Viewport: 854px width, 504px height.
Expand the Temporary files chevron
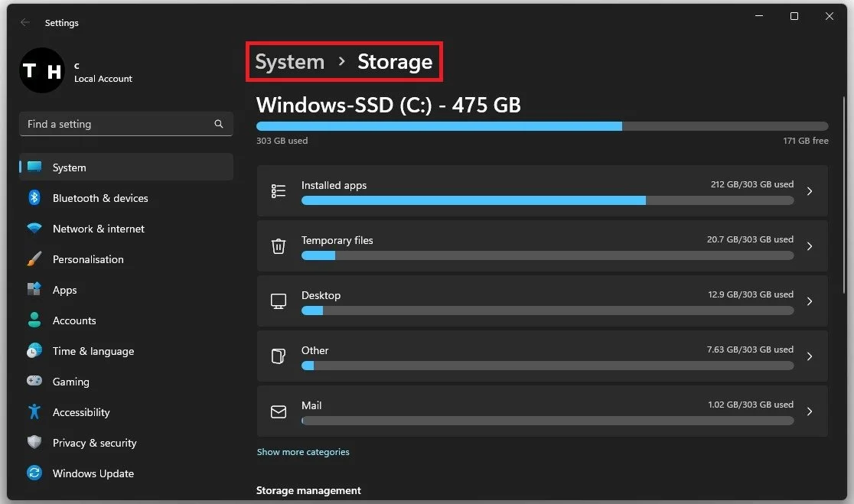coord(810,246)
